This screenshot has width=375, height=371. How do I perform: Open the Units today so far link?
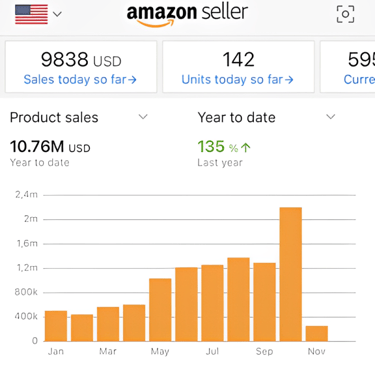tap(237, 80)
